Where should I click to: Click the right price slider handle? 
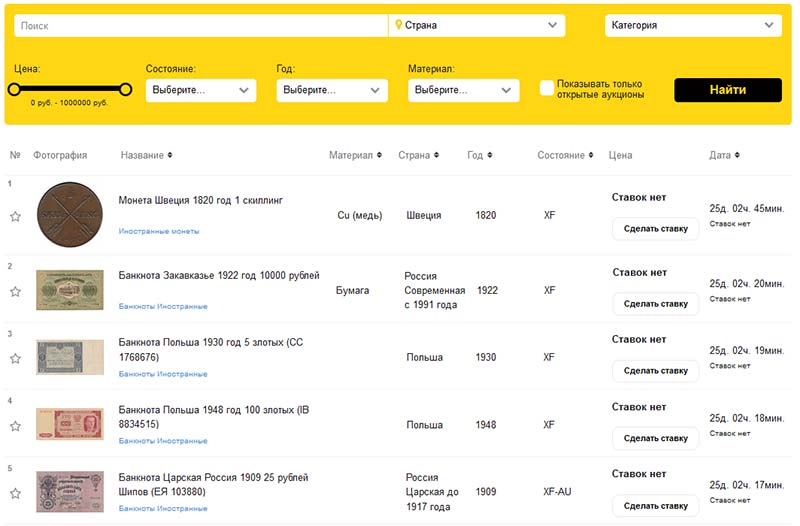[x=125, y=89]
